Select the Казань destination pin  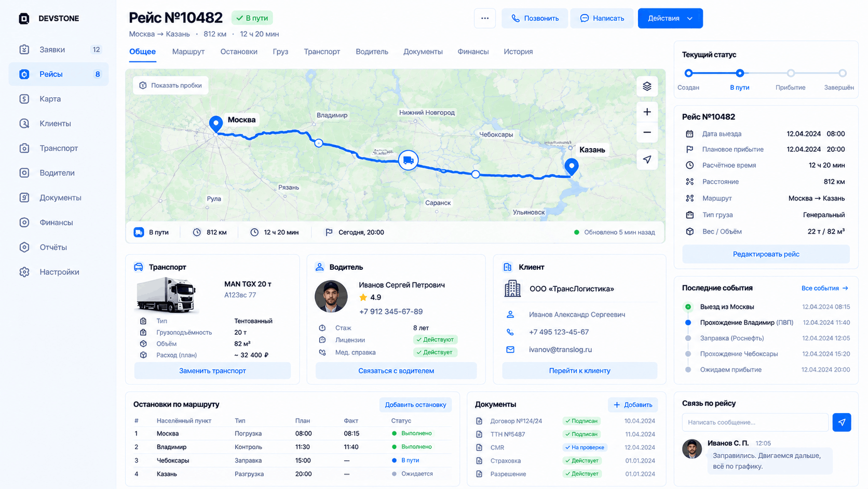point(572,166)
